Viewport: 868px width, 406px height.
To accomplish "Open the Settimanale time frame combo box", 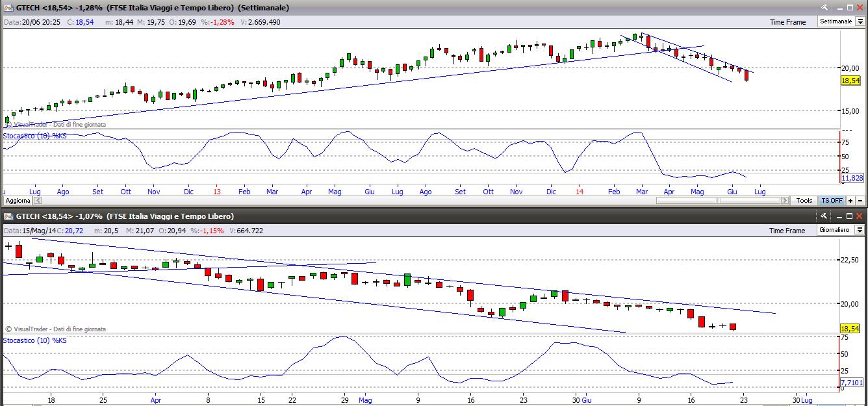I will click(x=841, y=21).
